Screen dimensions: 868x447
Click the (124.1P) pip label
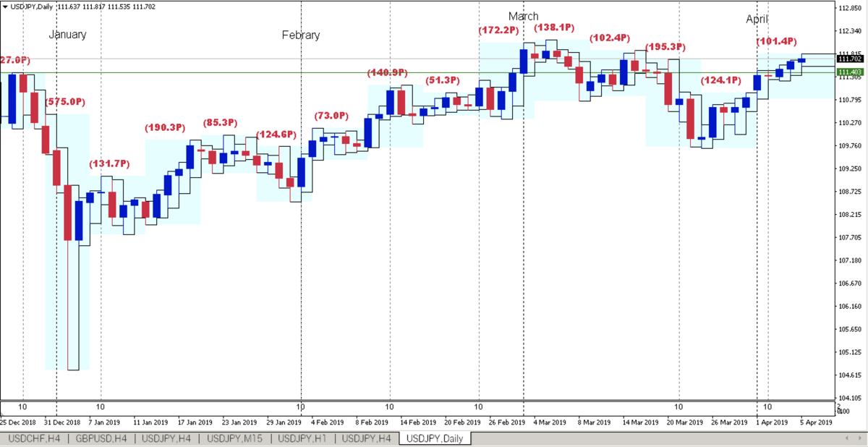coord(721,80)
